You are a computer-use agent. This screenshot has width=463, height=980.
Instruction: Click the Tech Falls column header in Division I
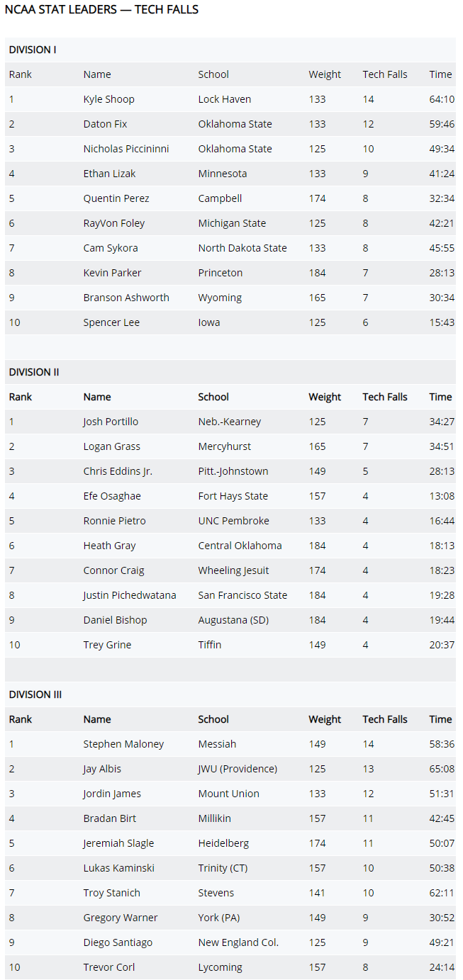click(x=385, y=74)
